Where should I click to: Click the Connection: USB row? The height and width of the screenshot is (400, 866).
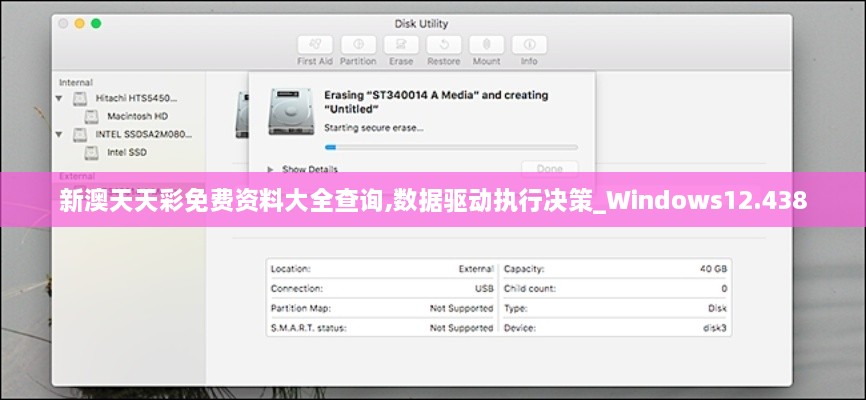coord(382,289)
